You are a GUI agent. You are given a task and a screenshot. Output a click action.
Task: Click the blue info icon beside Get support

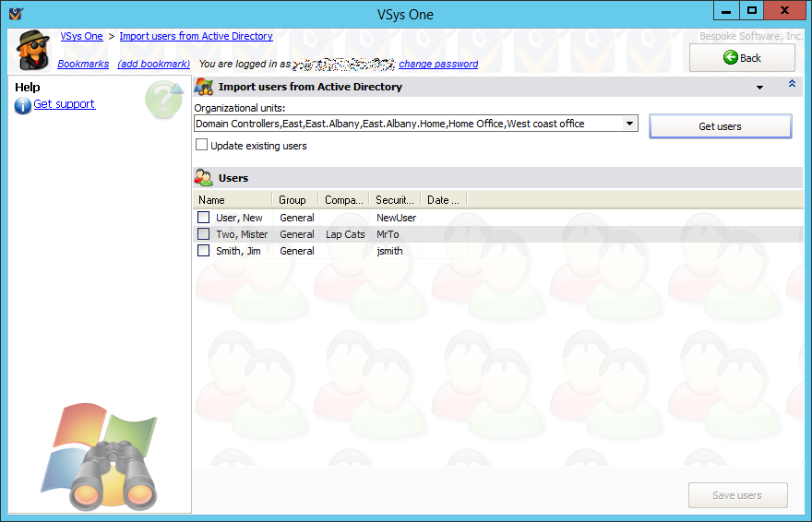(23, 105)
